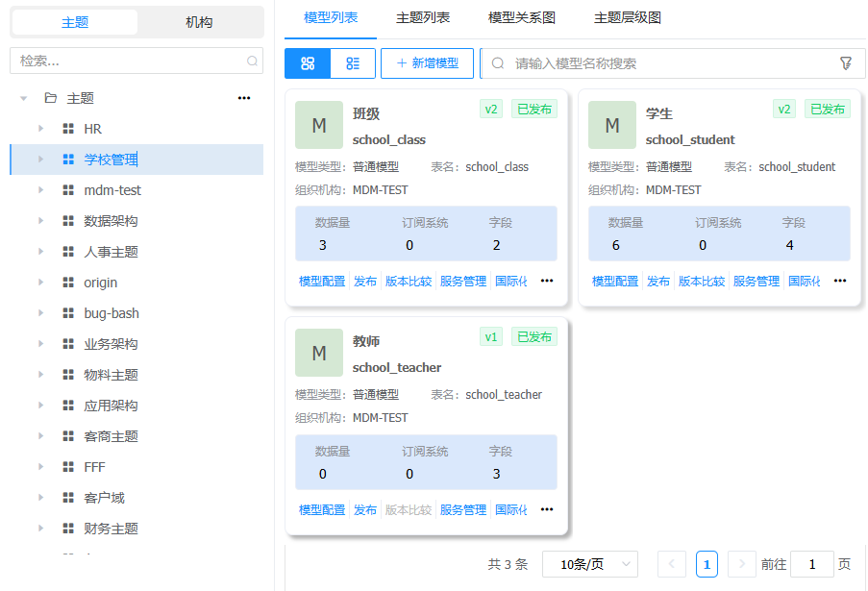The height and width of the screenshot is (591, 868).
Task: Open more options for 主题 root folder
Action: [x=244, y=98]
